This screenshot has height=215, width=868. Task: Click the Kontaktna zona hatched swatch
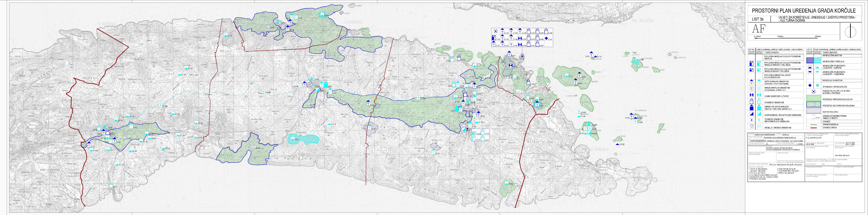[x=814, y=111]
